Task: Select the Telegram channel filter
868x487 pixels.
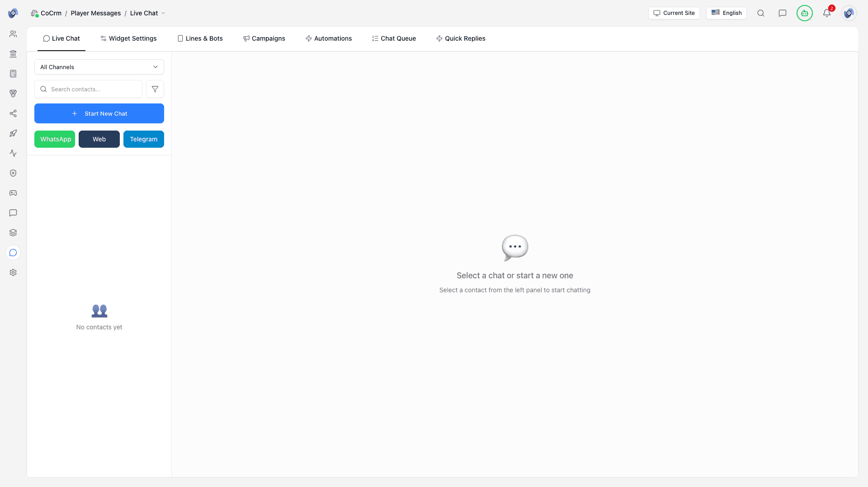Action: tap(143, 139)
